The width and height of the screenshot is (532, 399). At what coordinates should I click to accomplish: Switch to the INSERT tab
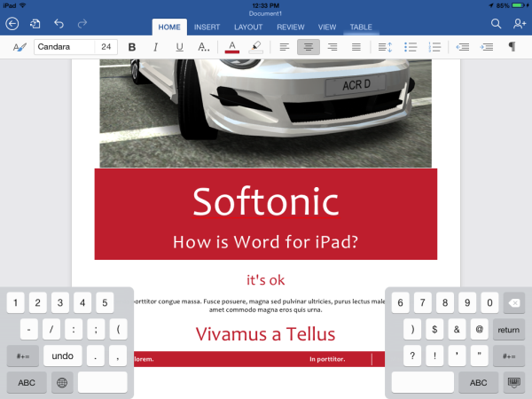(x=207, y=27)
